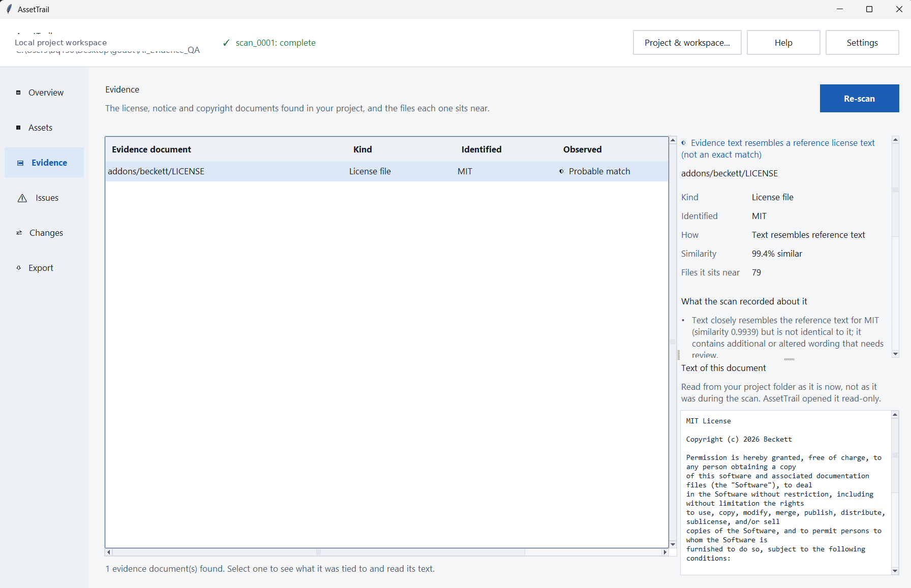Close the AssetTrail window
Image resolution: width=911 pixels, height=588 pixels.
[899, 9]
